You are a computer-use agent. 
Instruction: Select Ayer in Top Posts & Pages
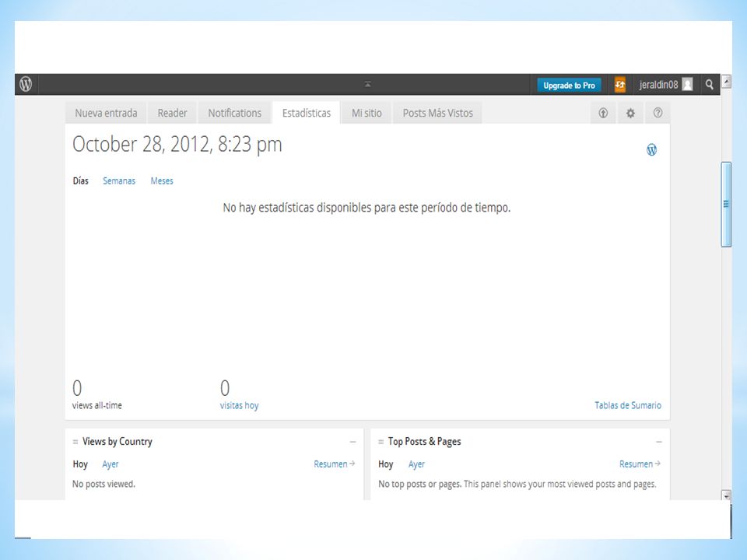click(x=416, y=464)
